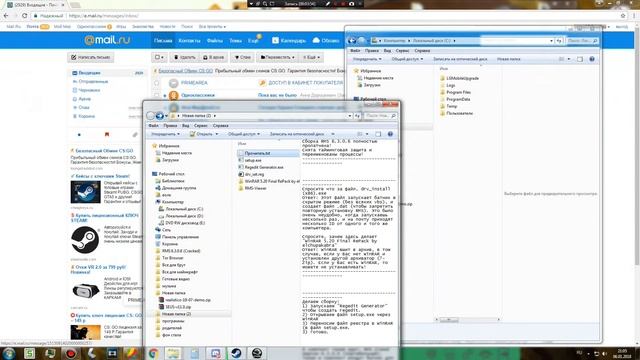Open the Календарь calendar link

[x=289, y=40]
